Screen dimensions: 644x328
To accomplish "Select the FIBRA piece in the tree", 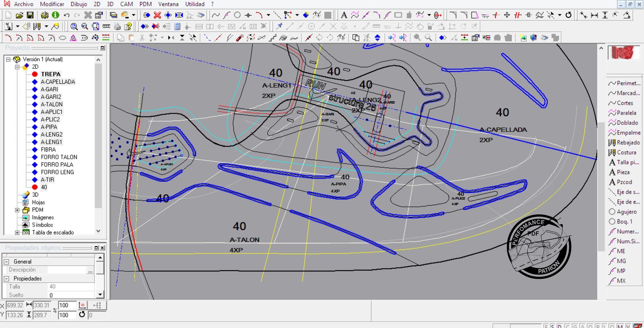I will point(48,150).
